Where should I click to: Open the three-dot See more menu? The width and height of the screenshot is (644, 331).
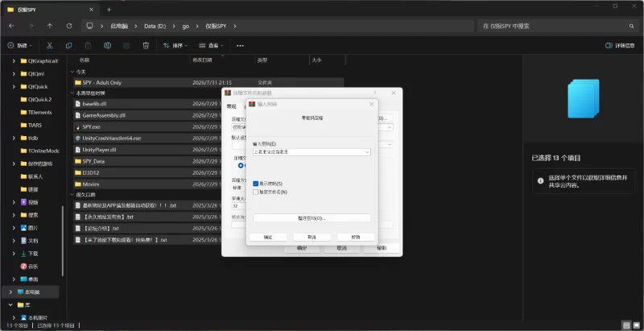coord(240,46)
